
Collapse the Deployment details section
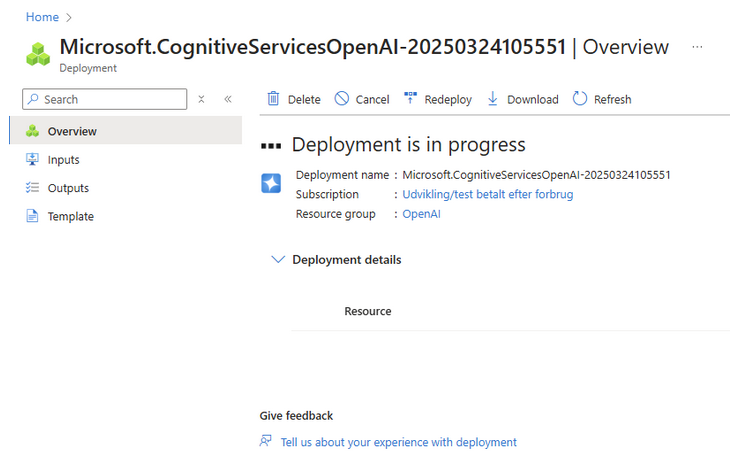[278, 260]
